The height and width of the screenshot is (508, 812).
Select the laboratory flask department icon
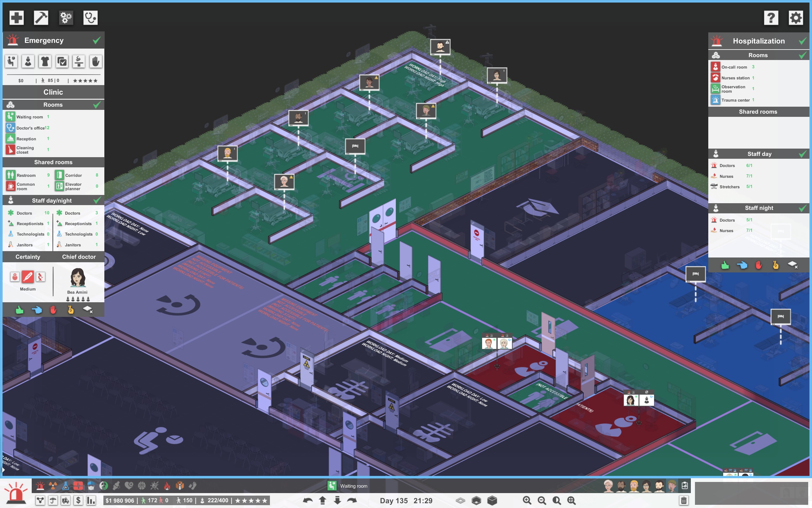(x=65, y=485)
